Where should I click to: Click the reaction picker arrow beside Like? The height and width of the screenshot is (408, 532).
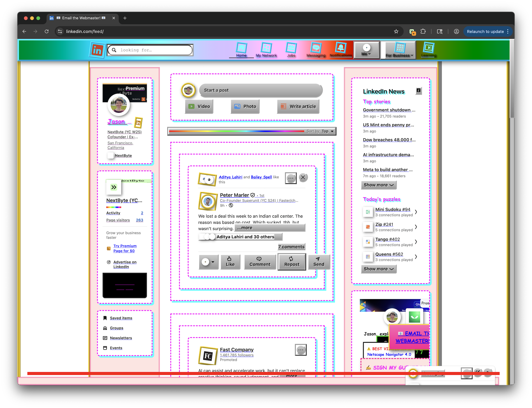208,262
